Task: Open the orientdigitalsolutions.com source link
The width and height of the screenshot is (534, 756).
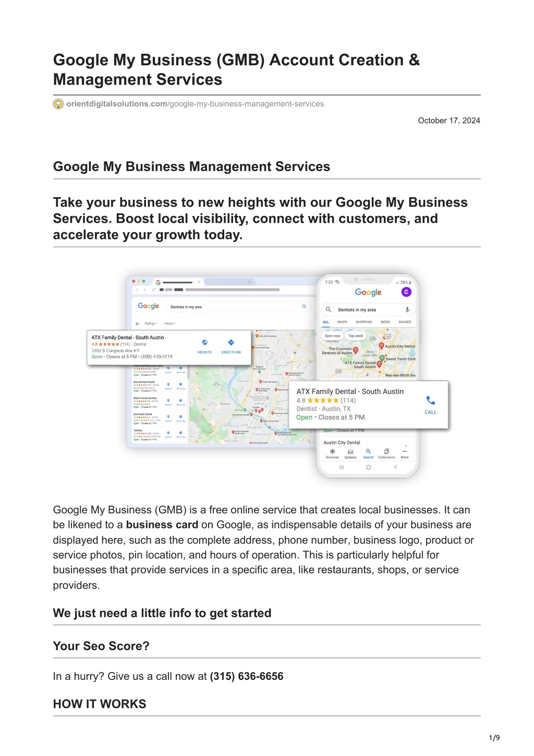Action: [195, 104]
